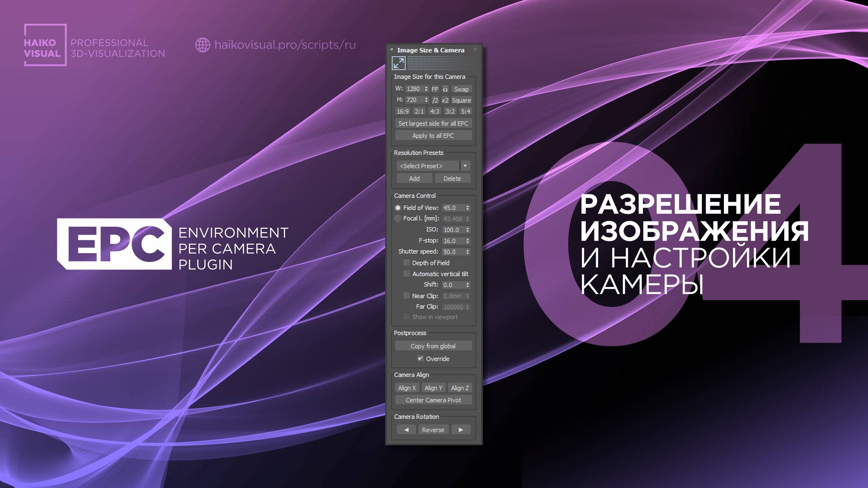Open the Select Preset dropdown
Image resolution: width=868 pixels, height=488 pixels.
coord(433,166)
